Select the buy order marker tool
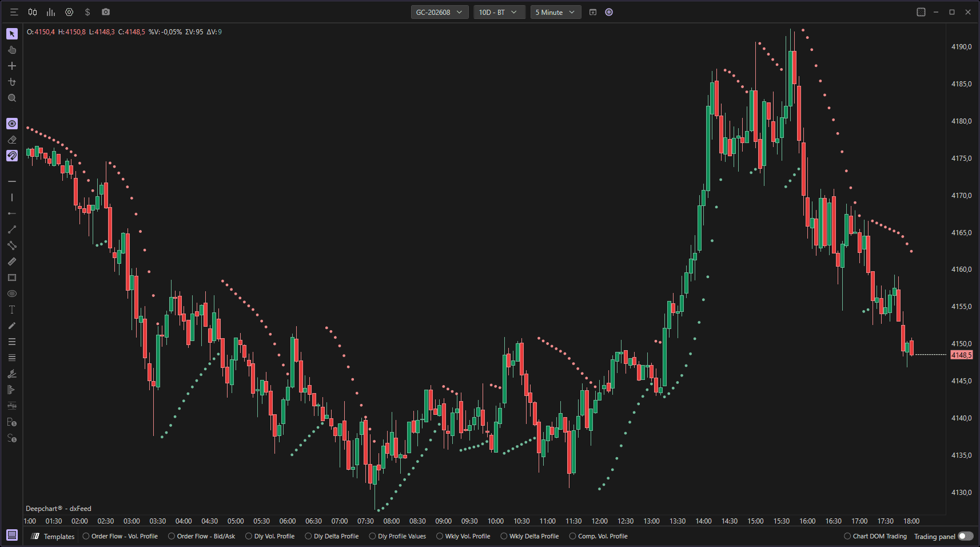This screenshot has height=547, width=980. tap(12, 422)
